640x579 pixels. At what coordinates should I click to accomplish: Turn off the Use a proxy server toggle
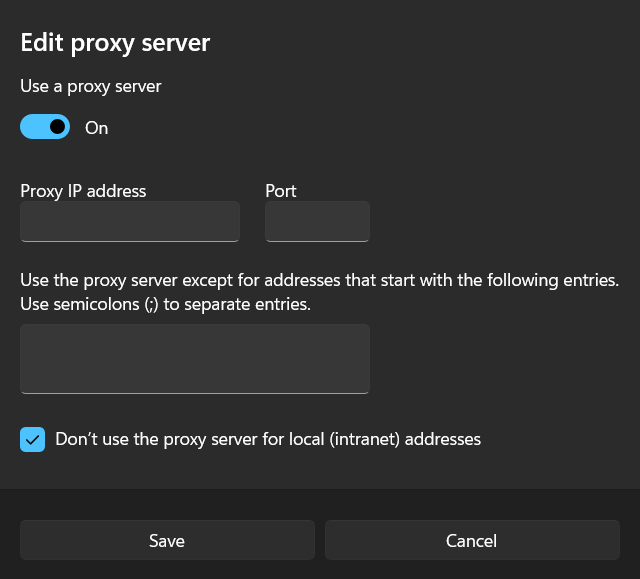45,127
